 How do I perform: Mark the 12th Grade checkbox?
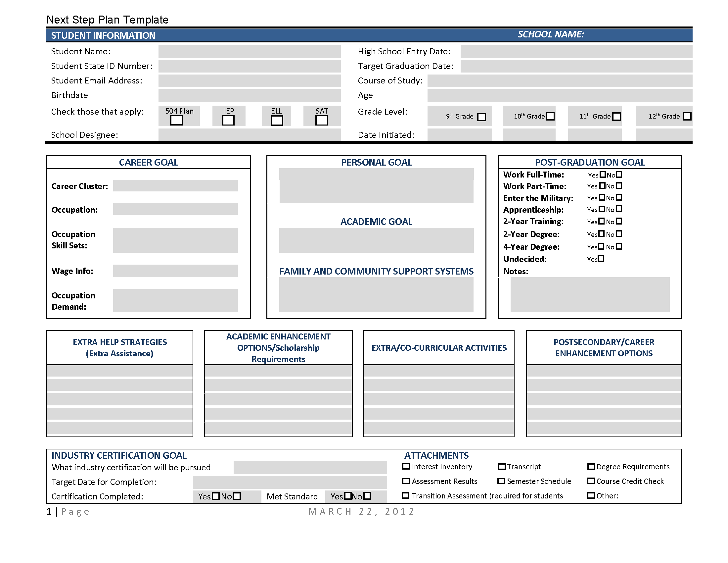[x=687, y=116]
